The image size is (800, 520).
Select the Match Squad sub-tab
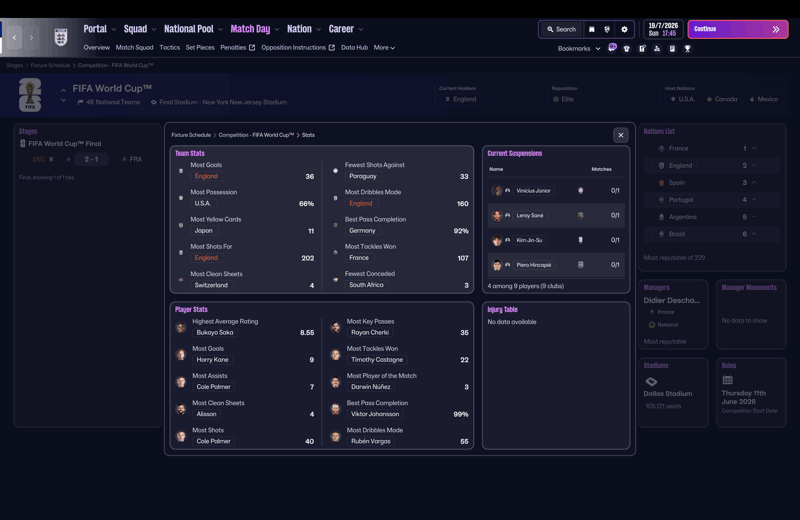pos(134,47)
